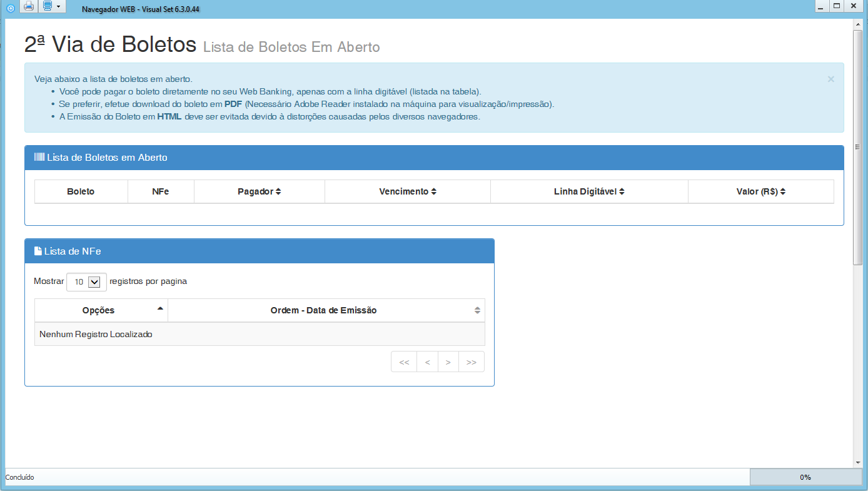Click the vertical scrollbar down arrow
This screenshot has height=491, width=868.
[857, 462]
